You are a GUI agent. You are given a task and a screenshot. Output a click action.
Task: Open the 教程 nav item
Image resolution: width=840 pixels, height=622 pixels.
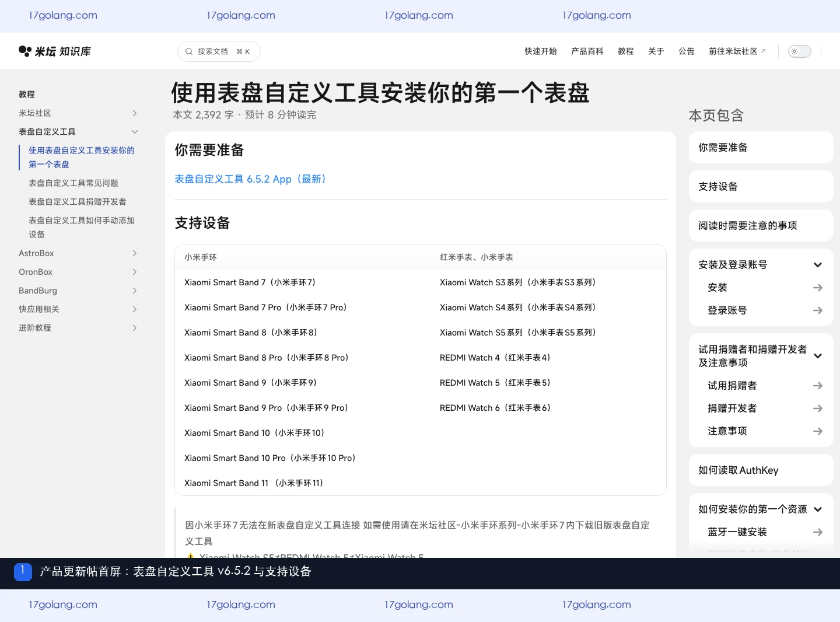[x=626, y=51]
